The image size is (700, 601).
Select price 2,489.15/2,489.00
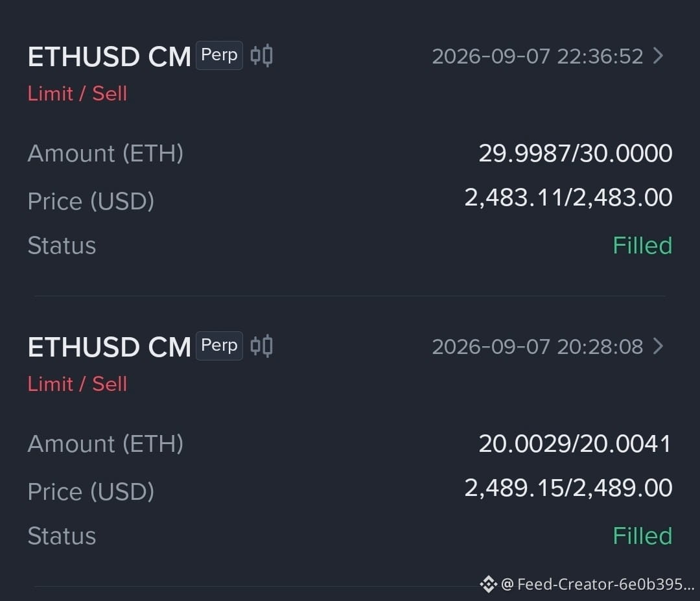(568, 488)
